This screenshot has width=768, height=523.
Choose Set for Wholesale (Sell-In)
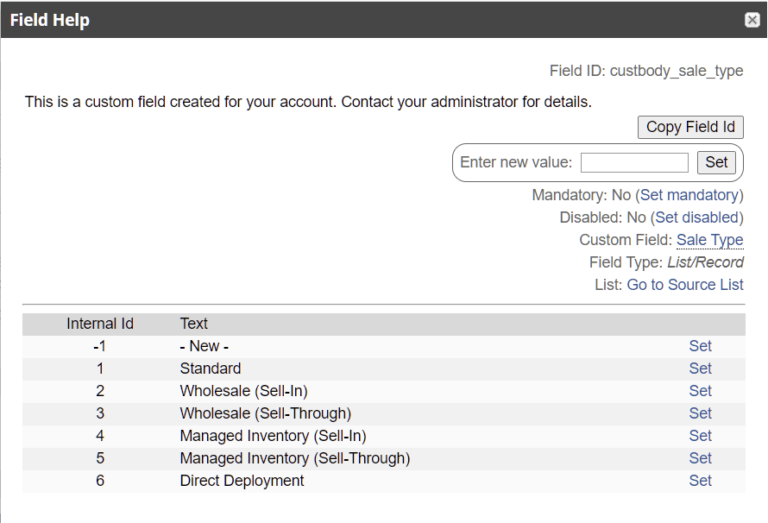(x=700, y=391)
